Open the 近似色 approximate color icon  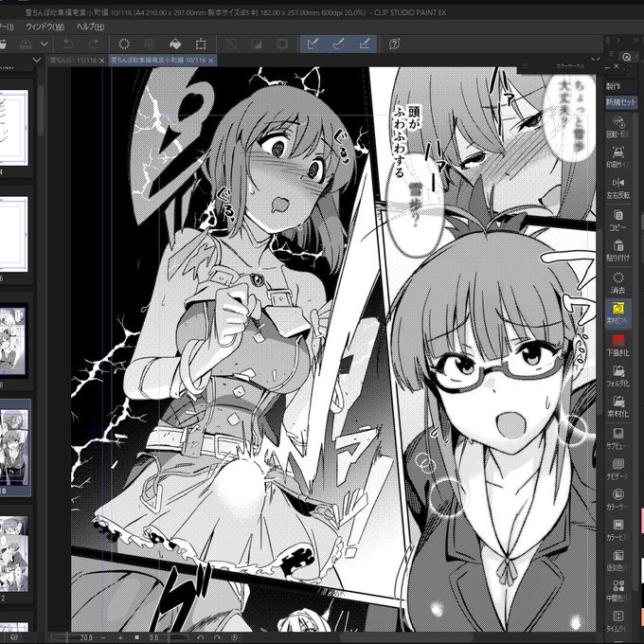pyautogui.click(x=617, y=561)
